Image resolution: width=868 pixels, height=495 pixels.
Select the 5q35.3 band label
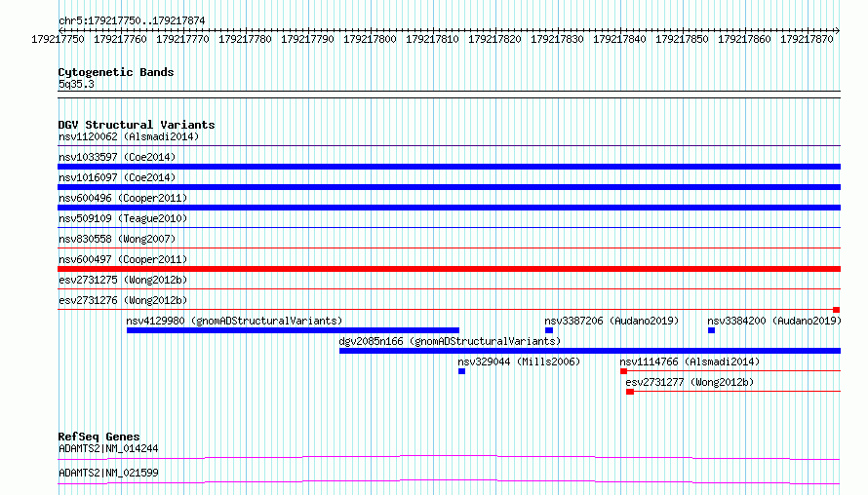tap(76, 84)
